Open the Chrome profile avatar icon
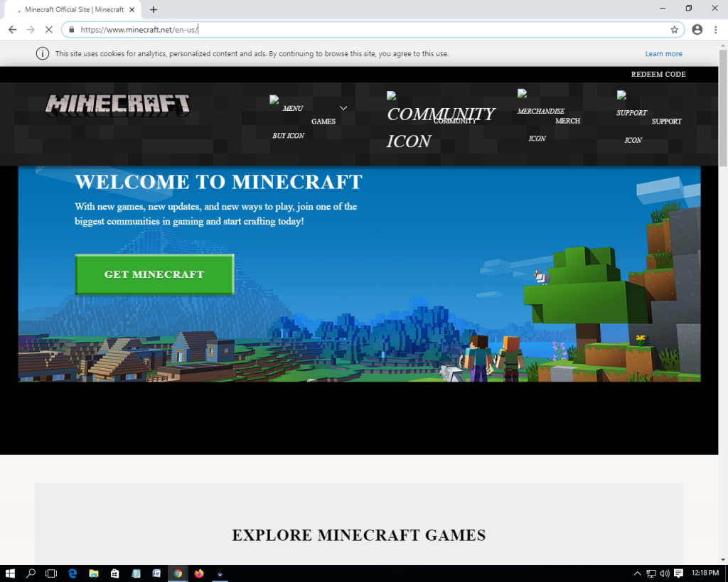 [697, 30]
